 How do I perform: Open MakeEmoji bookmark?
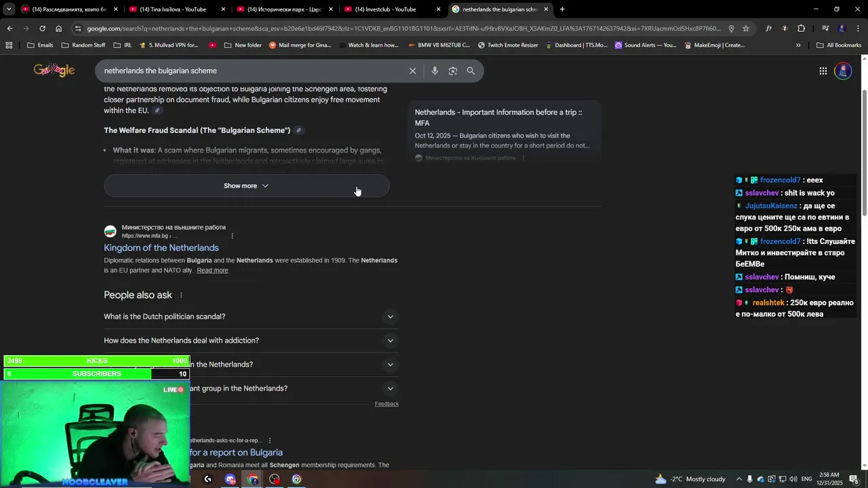pos(714,45)
